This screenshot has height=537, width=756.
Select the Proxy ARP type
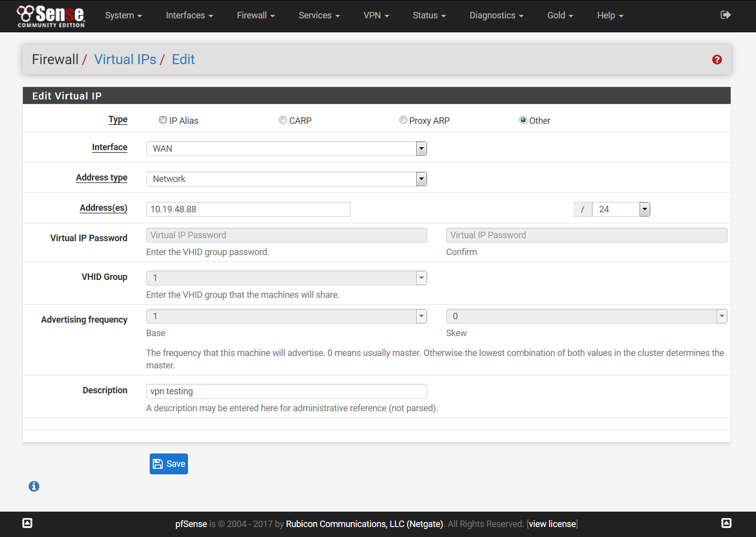pos(403,120)
